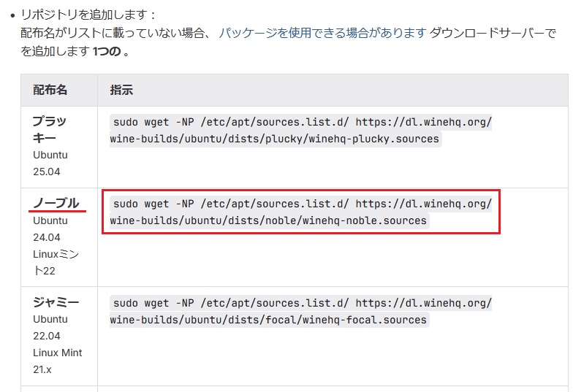Click the winehq-plucky.sources command line
Viewport: 573px width, 392px height.
(276, 139)
